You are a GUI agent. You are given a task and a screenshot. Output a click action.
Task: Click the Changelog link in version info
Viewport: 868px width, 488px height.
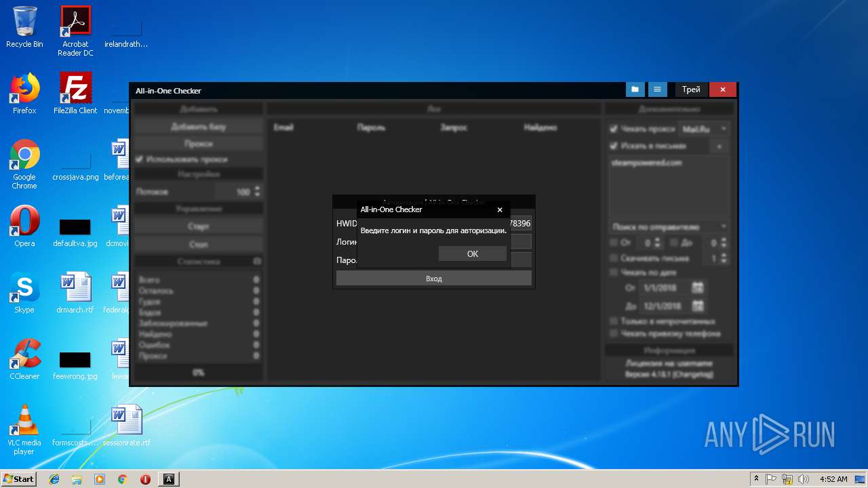pos(694,374)
